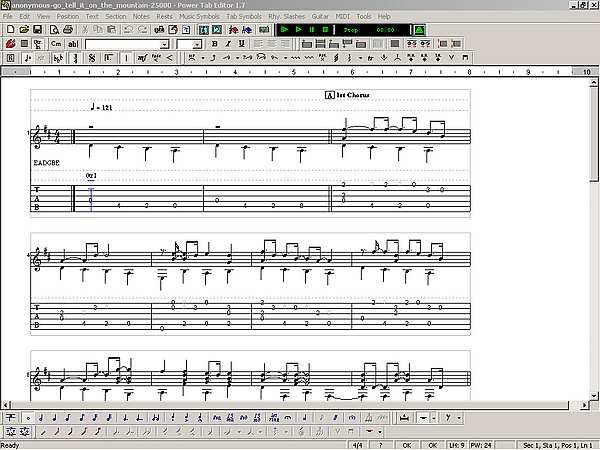Save the score with the floppy icon
The image size is (600, 450).
pos(37,31)
